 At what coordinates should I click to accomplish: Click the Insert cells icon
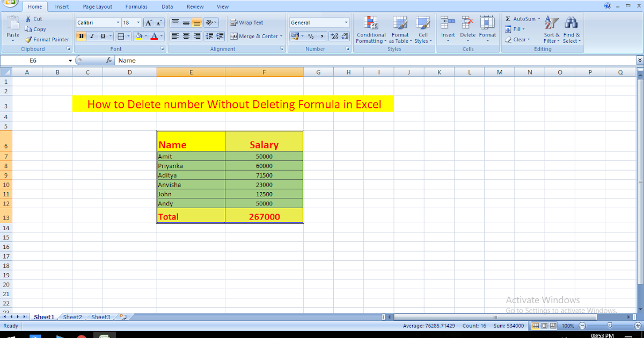(x=448, y=23)
